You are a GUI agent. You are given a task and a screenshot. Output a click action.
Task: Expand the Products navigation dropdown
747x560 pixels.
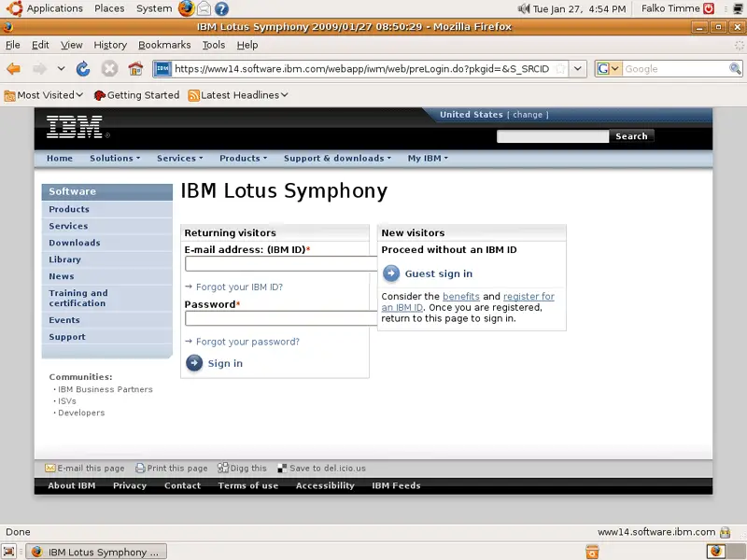click(x=243, y=158)
